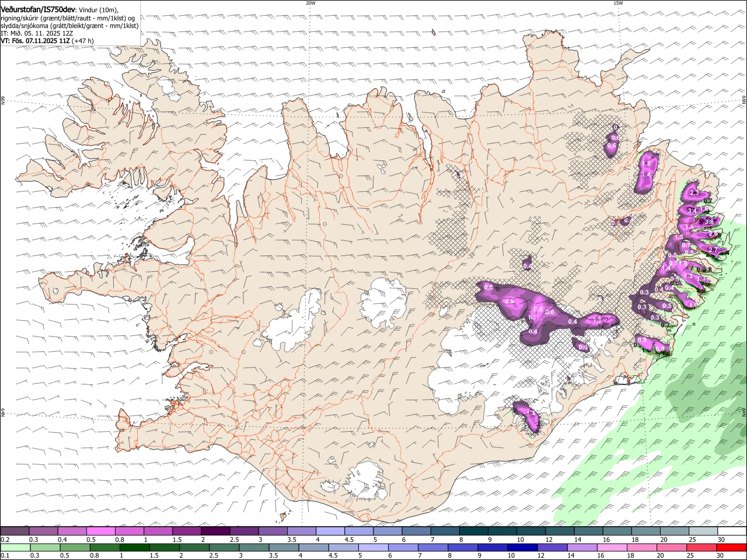Click the 3.8 snowfall value in the Eastfjords
This screenshot has width=747, height=560.
(x=710, y=222)
